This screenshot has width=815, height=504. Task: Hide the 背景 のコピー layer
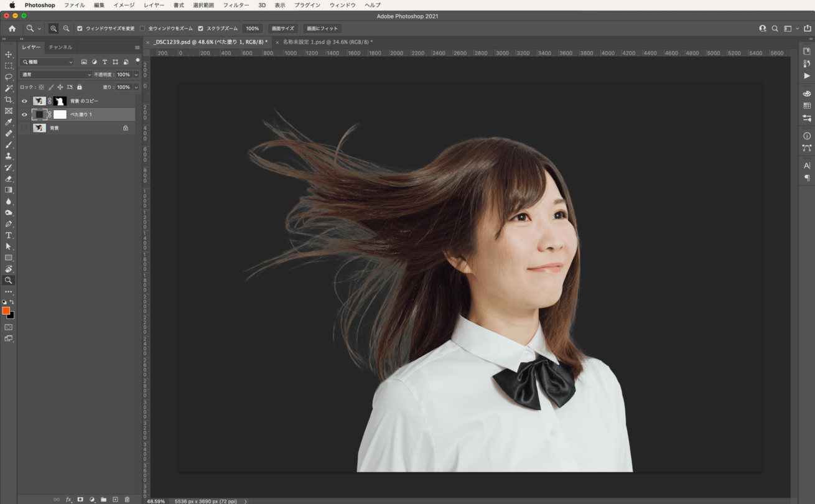pos(24,100)
